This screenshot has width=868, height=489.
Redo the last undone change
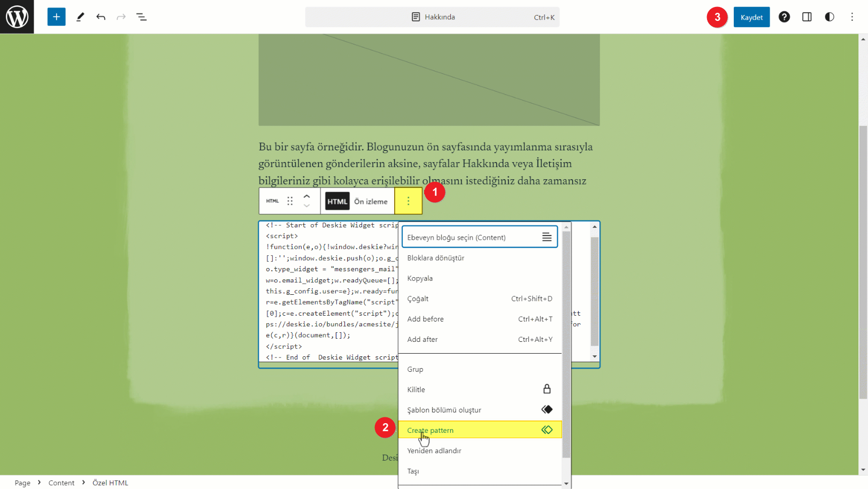121,17
